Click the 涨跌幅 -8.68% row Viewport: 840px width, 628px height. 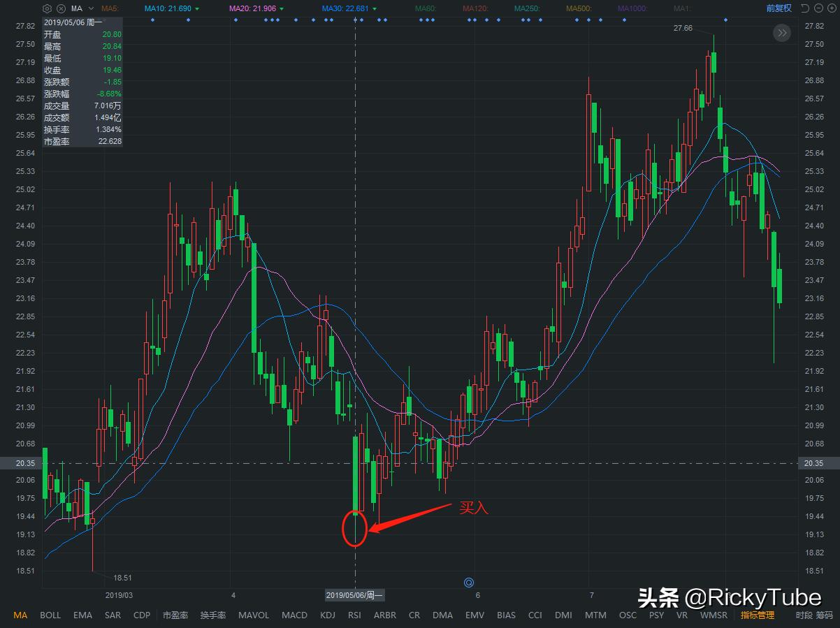point(82,94)
